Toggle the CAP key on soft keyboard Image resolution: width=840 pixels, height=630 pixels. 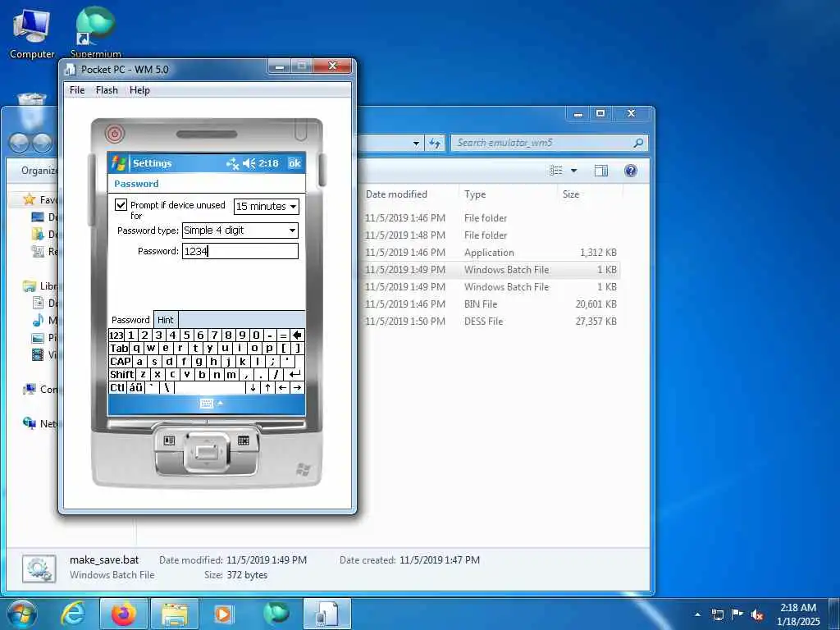(121, 361)
